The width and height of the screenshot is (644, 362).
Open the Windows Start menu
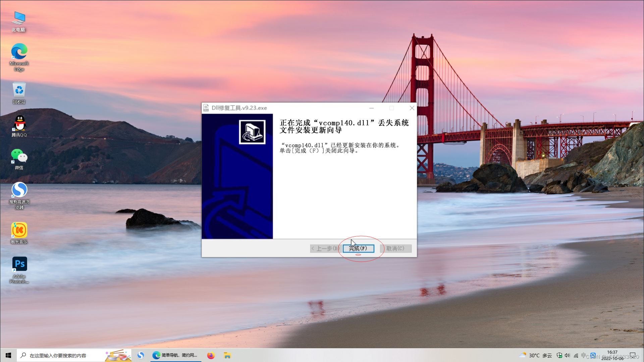8,355
